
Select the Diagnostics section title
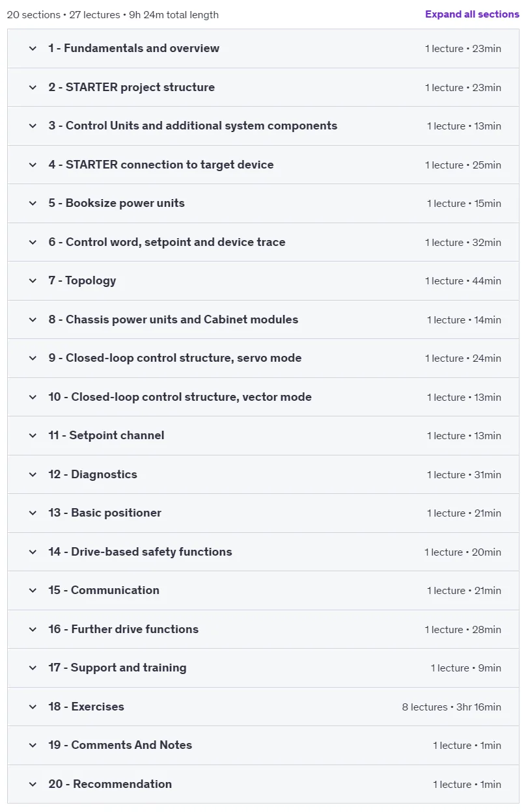(x=92, y=474)
